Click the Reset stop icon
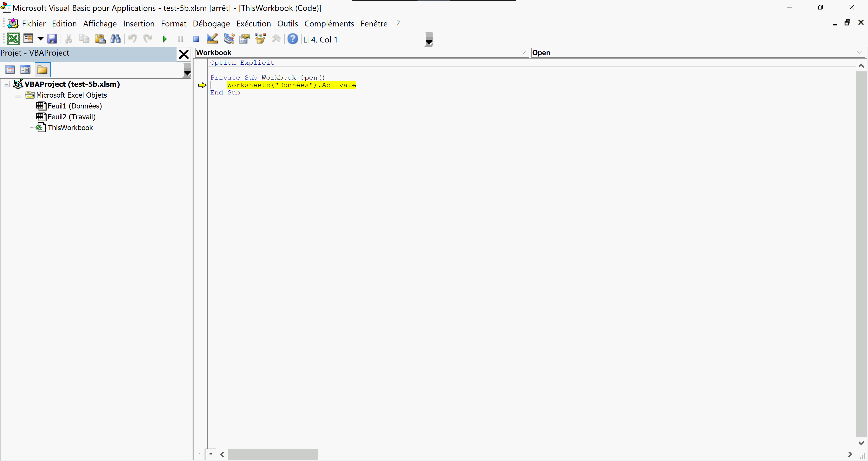The image size is (868, 461). (x=196, y=39)
